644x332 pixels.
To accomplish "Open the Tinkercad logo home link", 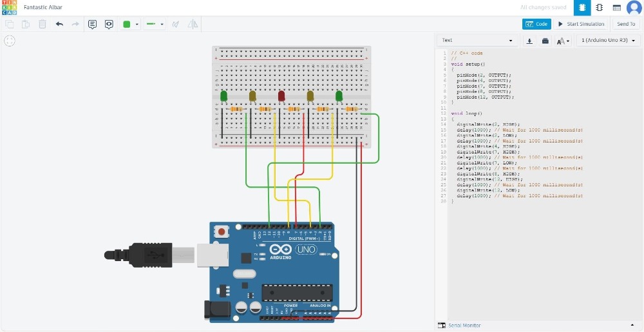I will coord(9,7).
